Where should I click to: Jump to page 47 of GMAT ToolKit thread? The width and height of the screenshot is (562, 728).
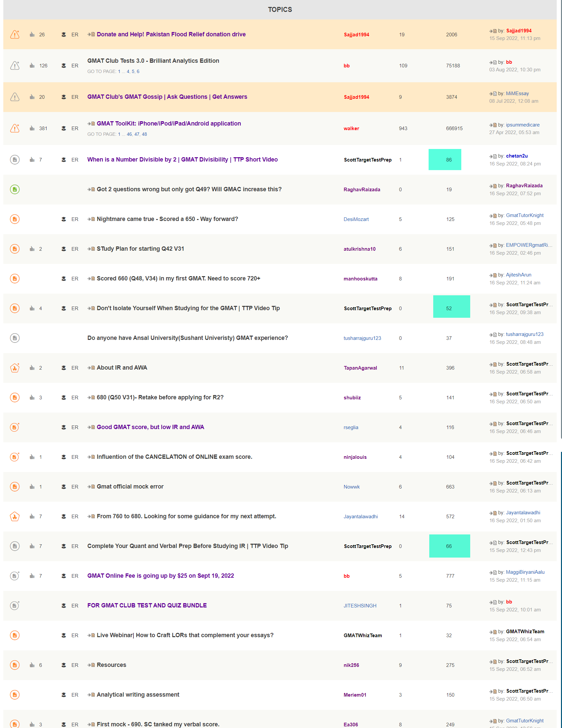click(137, 134)
